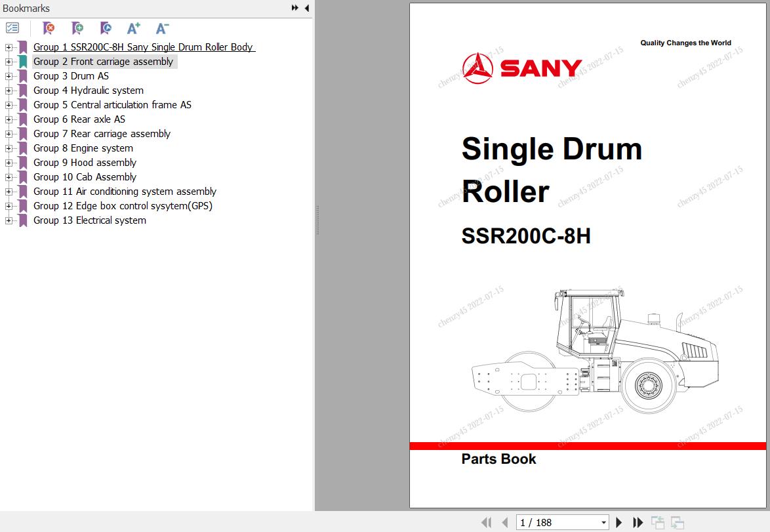
Task: Decrease bookmark text size with A-
Action: tap(162, 28)
